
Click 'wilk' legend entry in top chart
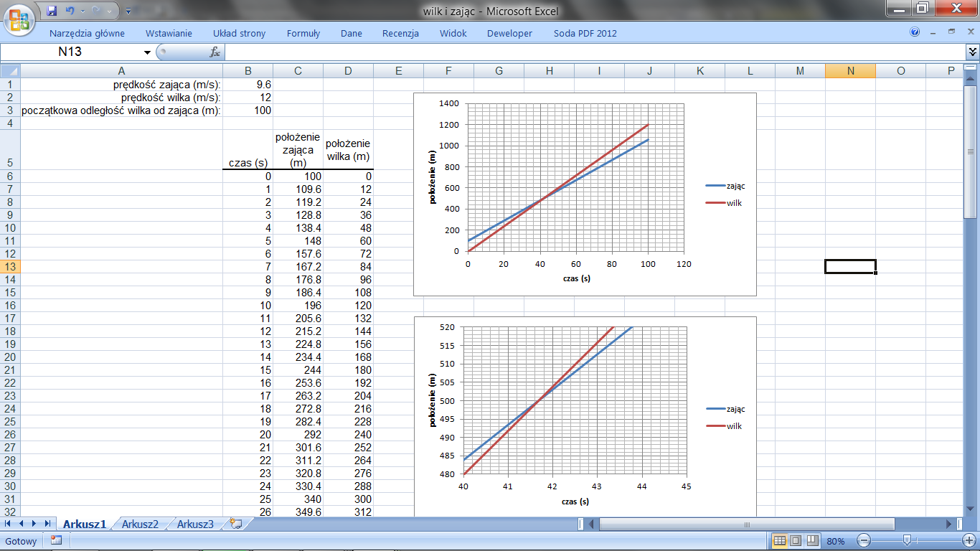[x=723, y=203]
